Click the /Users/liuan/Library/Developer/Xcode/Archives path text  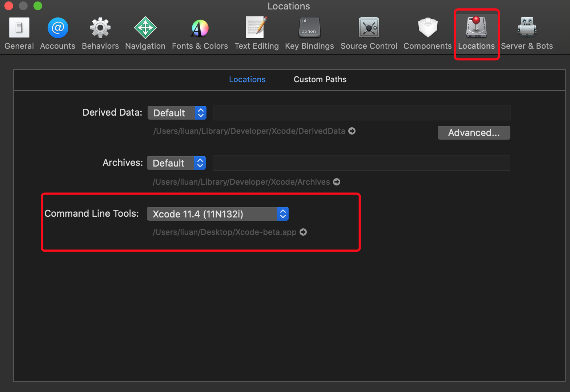241,182
